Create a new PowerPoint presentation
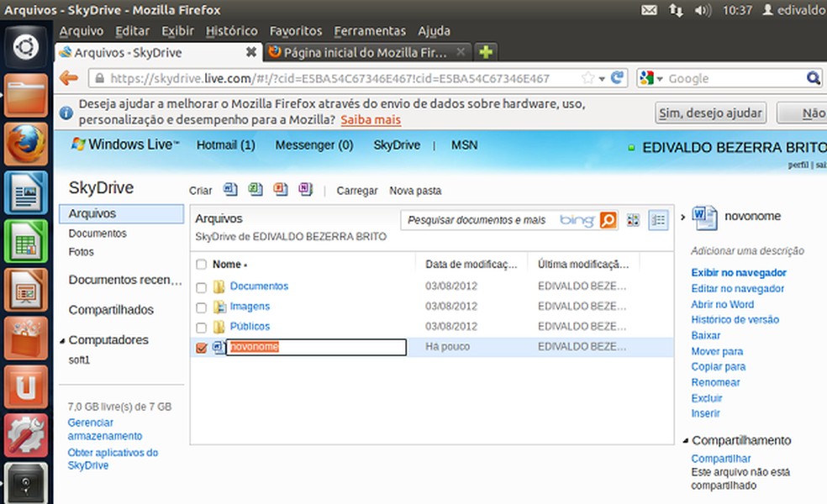 point(280,190)
